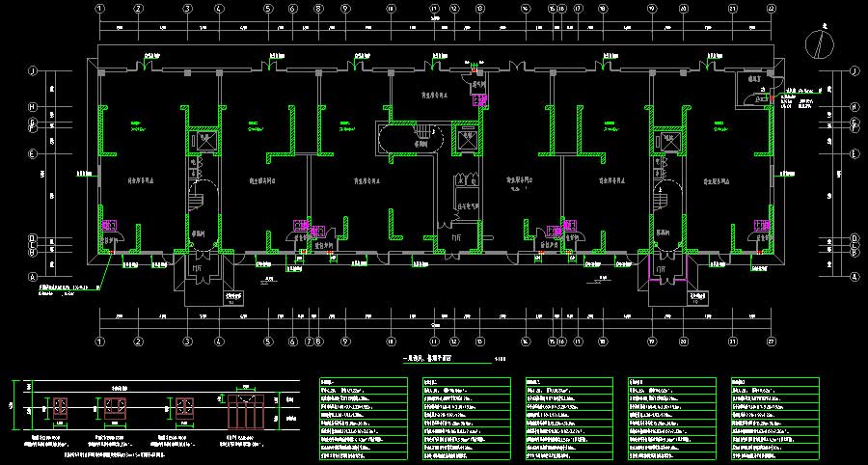Click the magenta equipment block at far left

[x=109, y=230]
